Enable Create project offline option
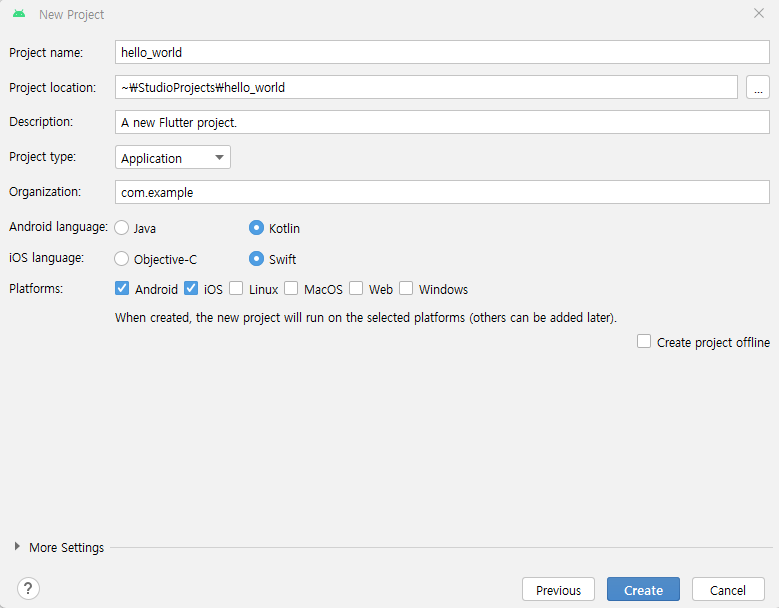Image resolution: width=779 pixels, height=608 pixels. (644, 341)
